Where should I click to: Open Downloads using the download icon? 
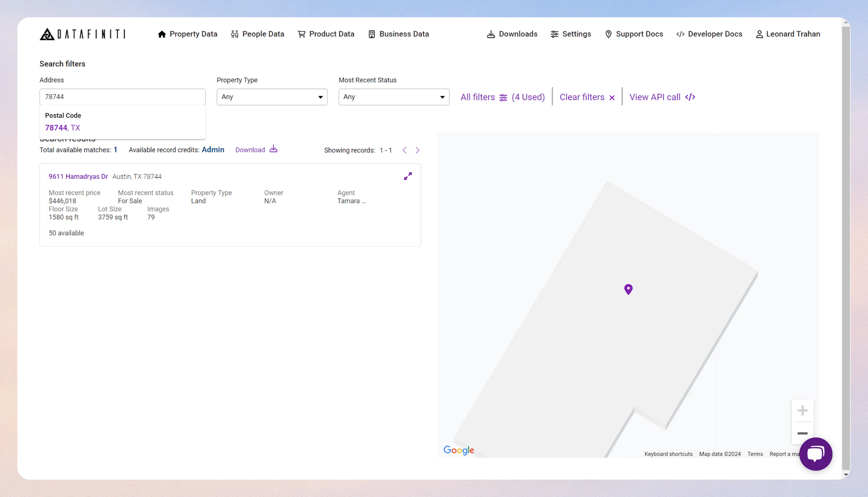491,34
